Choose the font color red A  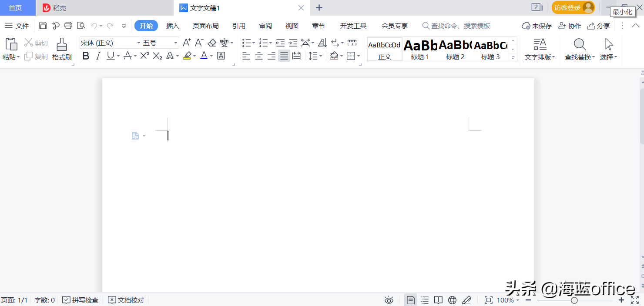point(204,56)
